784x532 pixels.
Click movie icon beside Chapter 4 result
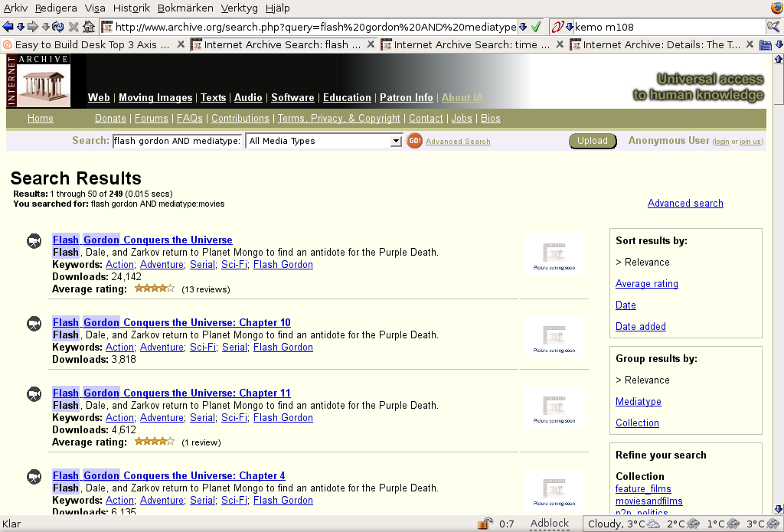point(34,476)
